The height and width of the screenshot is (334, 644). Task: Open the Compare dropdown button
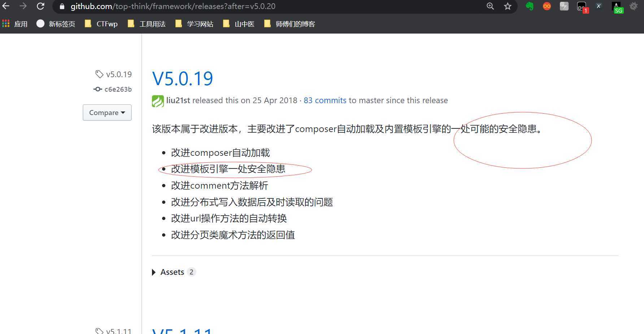tap(107, 113)
